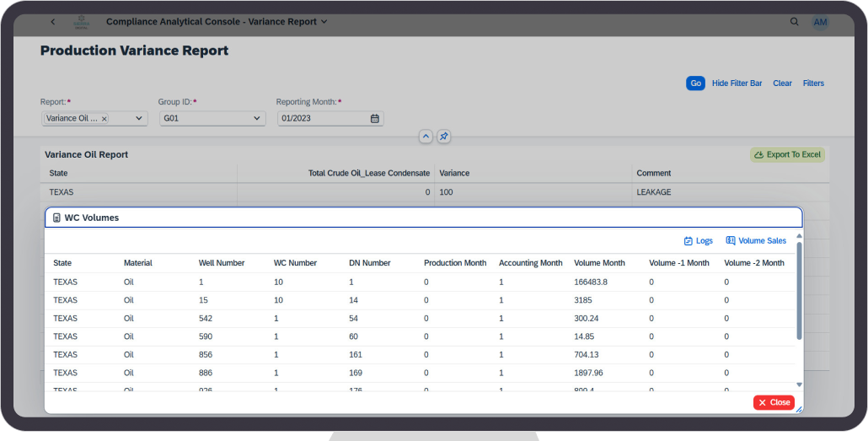
Task: Click well number 590 cell
Action: 206,336
